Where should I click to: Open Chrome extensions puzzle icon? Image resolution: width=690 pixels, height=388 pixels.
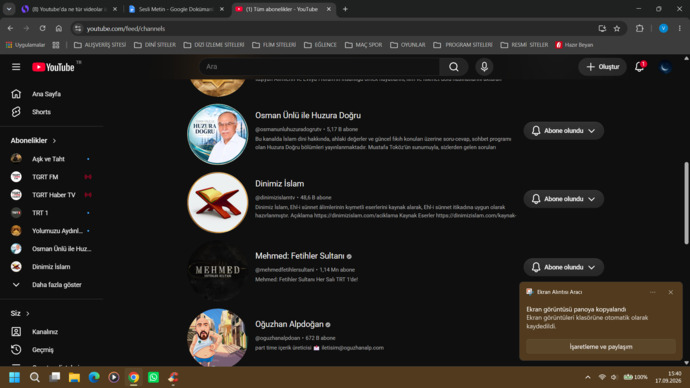coord(639,28)
